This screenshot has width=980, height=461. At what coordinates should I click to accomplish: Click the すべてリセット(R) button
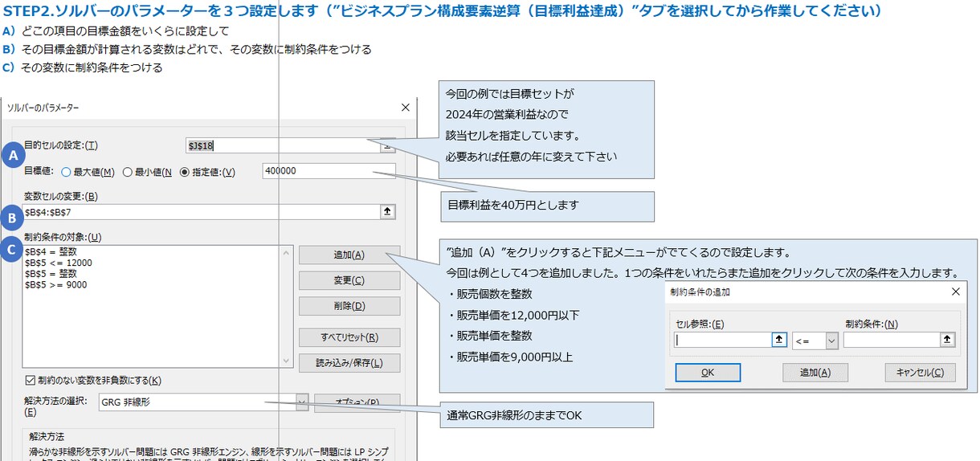(x=349, y=337)
